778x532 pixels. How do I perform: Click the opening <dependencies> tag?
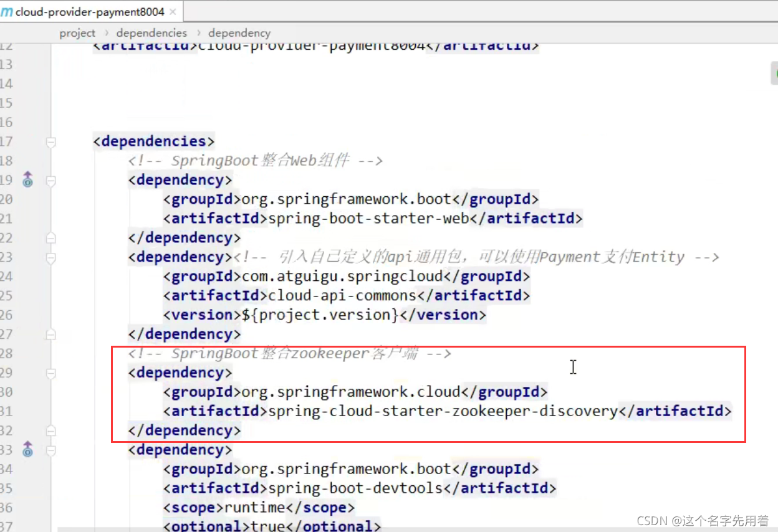pos(154,141)
